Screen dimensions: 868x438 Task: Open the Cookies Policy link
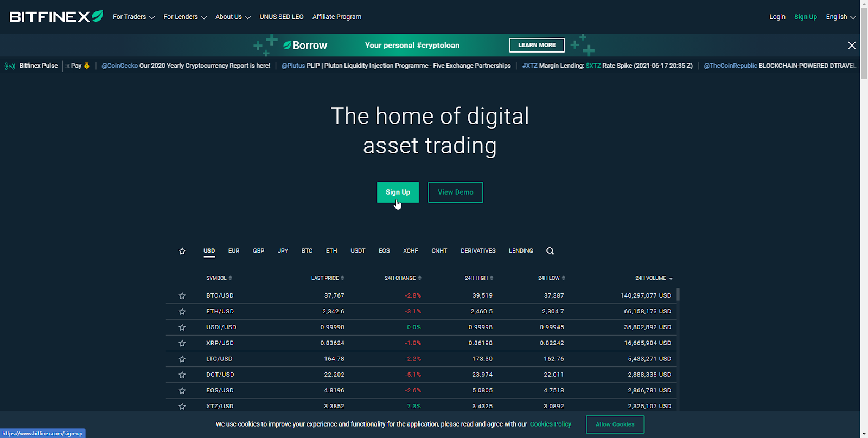tap(551, 424)
